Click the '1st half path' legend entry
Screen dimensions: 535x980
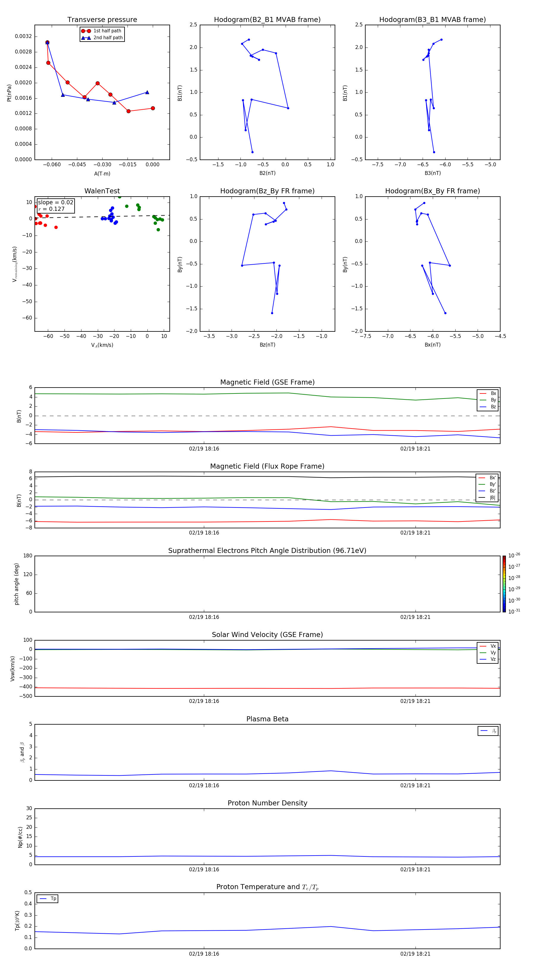pyautogui.click(x=101, y=31)
